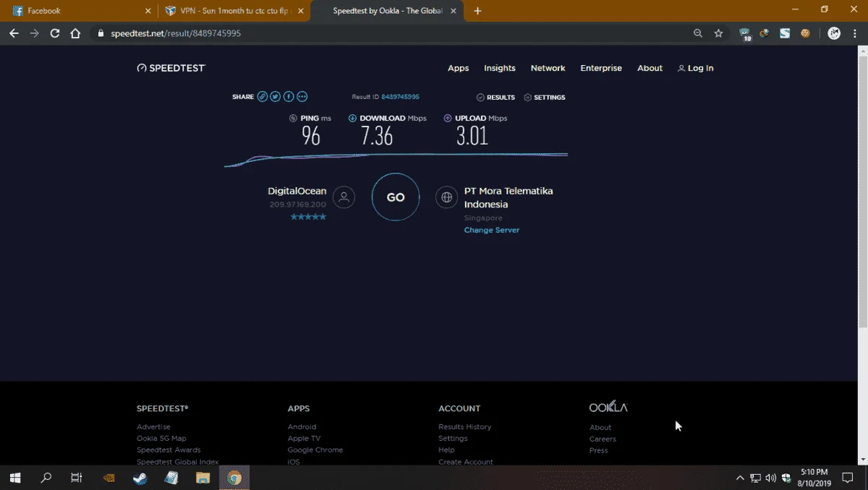
Task: Click the DigitalOcean user profile icon
Action: [344, 197]
